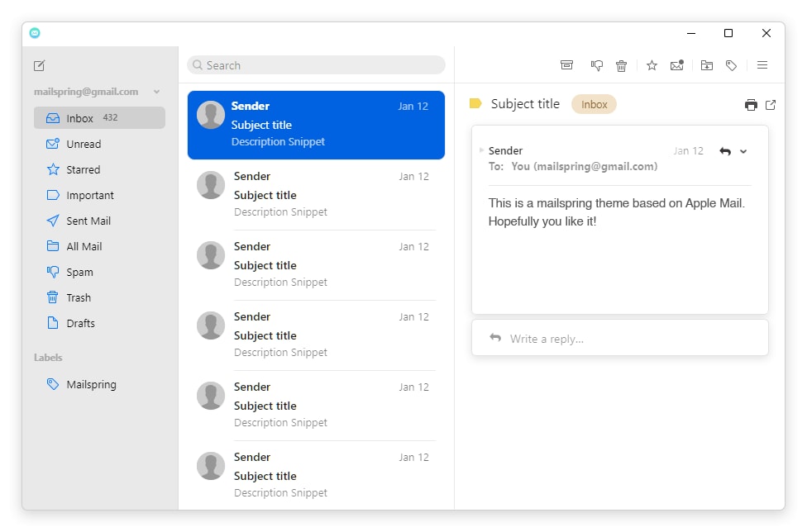
Task: Click the Labels section header
Action: pyautogui.click(x=48, y=358)
